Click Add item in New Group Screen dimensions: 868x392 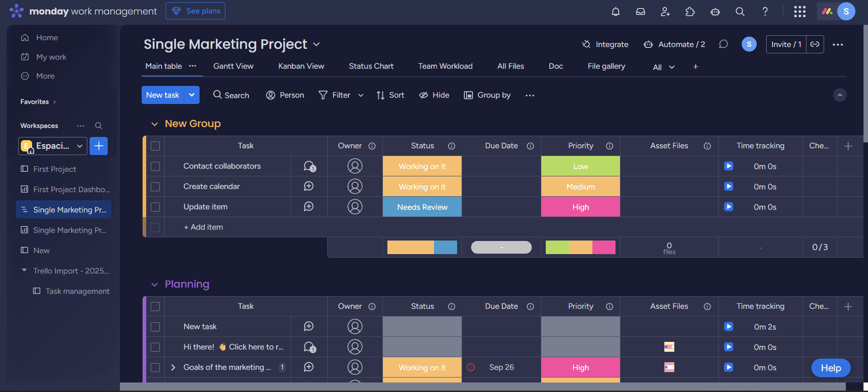203,227
